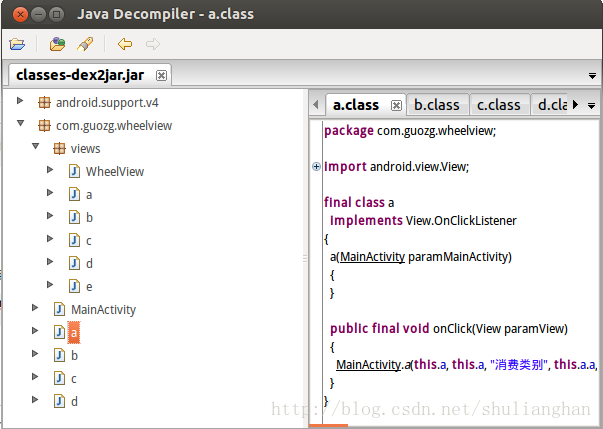Click the MainActivity Java class icon
The image size is (603, 429).
59,309
